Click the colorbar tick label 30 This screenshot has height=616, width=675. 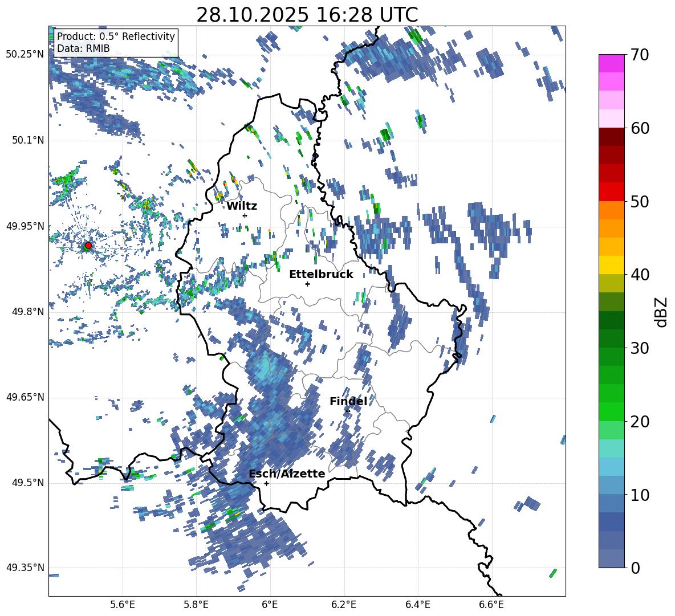tap(640, 348)
